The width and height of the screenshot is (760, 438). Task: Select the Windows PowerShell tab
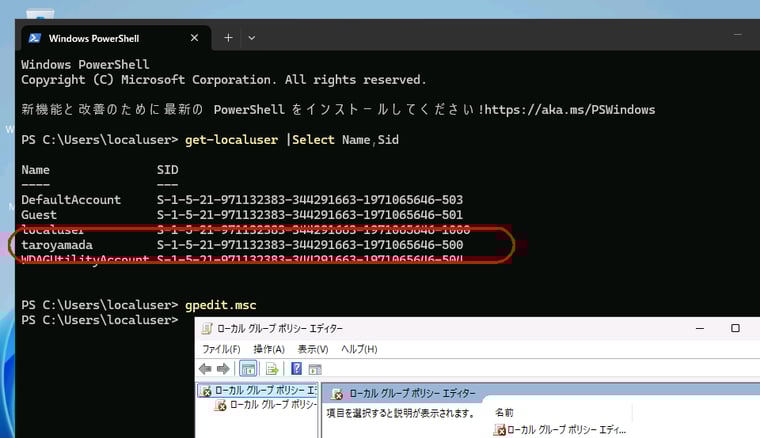coord(116,38)
